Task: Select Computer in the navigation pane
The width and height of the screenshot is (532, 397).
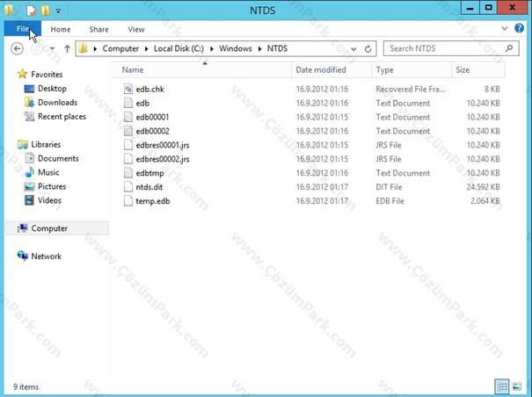Action: [56, 228]
